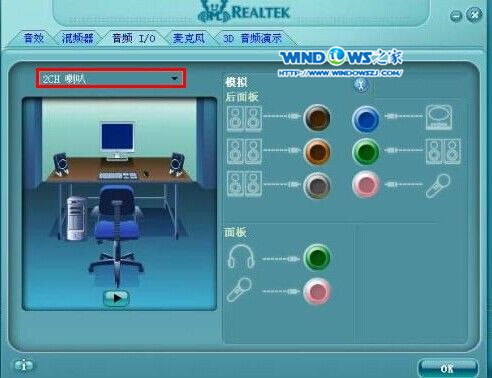Minimize the Realtek audio manager window

[x=455, y=16]
